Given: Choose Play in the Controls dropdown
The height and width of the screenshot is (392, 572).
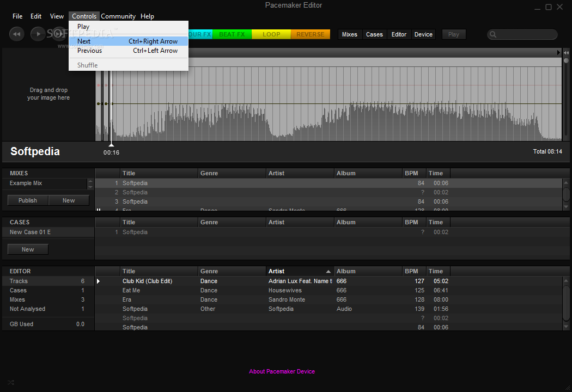Looking at the screenshot, I should (129, 27).
